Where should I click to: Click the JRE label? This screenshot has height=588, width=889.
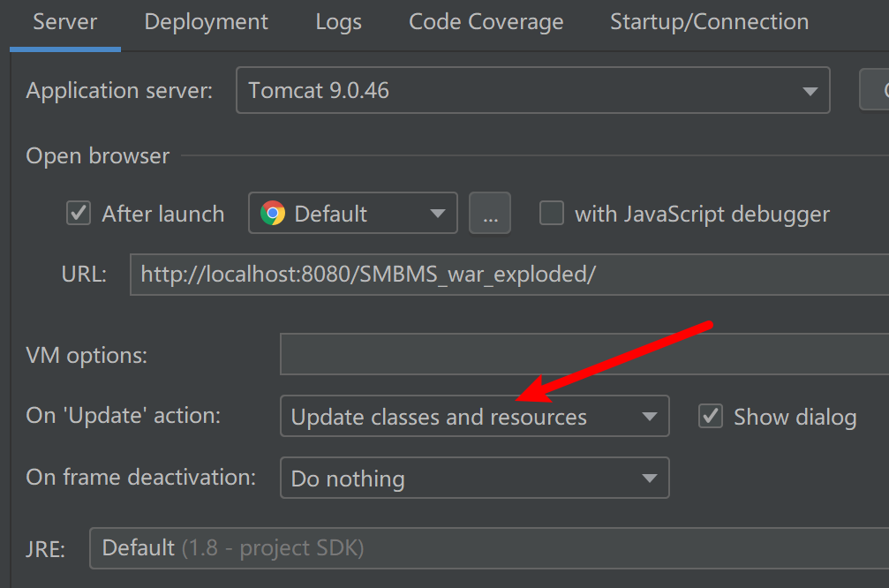click(x=45, y=549)
